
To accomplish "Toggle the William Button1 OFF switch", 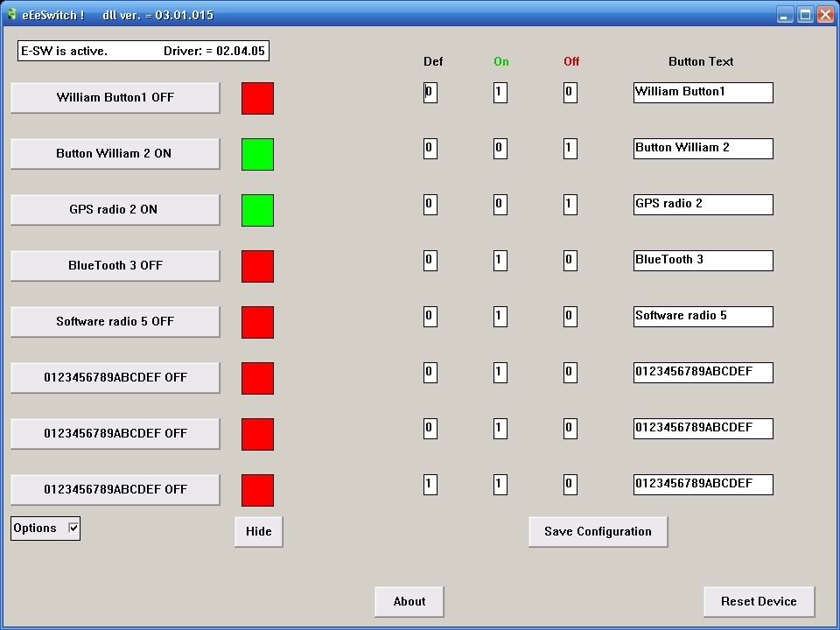I will (x=115, y=98).
